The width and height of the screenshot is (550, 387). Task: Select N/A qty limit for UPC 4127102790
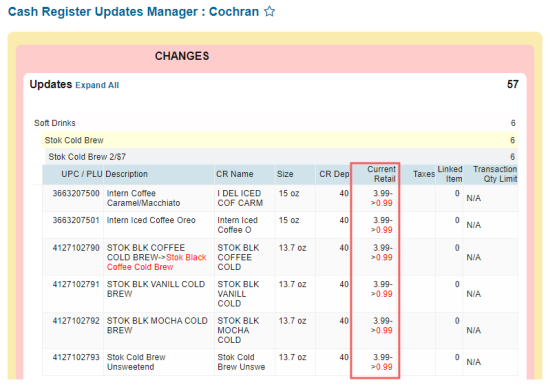coord(474,258)
